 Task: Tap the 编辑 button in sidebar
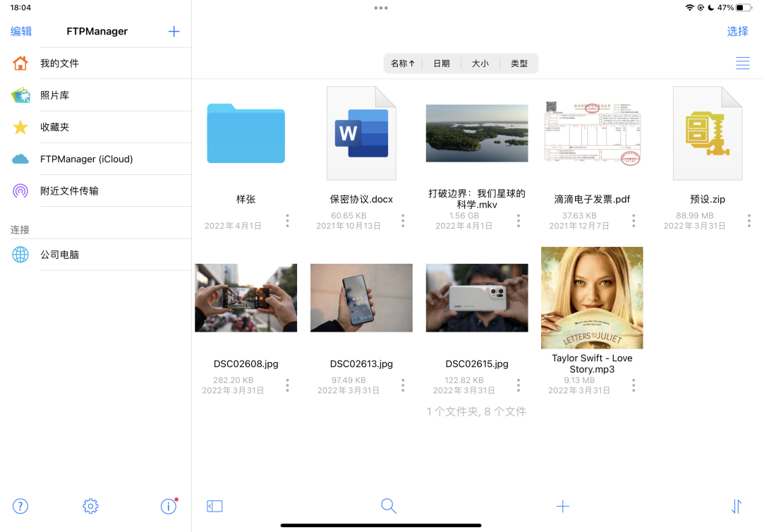(21, 31)
